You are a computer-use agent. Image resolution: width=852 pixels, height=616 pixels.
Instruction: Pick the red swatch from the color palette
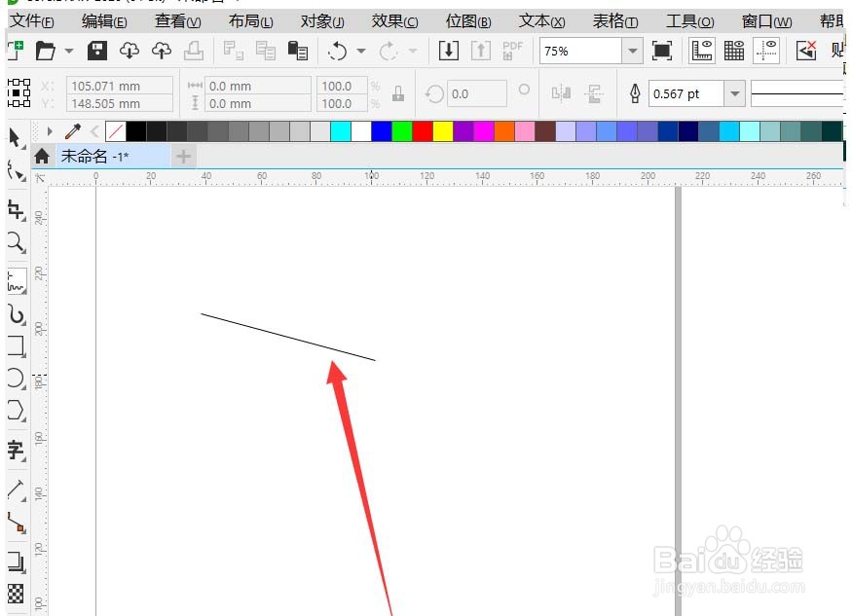pos(421,127)
